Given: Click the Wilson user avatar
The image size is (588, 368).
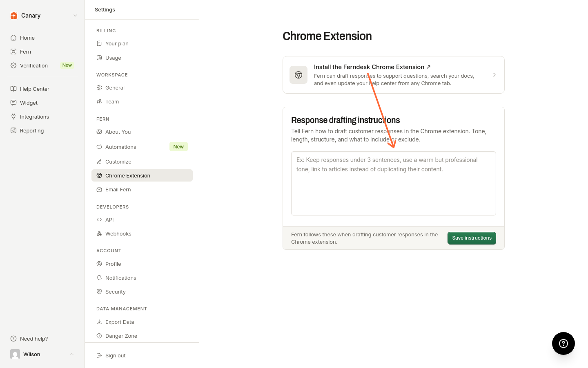Looking at the screenshot, I should pyautogui.click(x=15, y=354).
